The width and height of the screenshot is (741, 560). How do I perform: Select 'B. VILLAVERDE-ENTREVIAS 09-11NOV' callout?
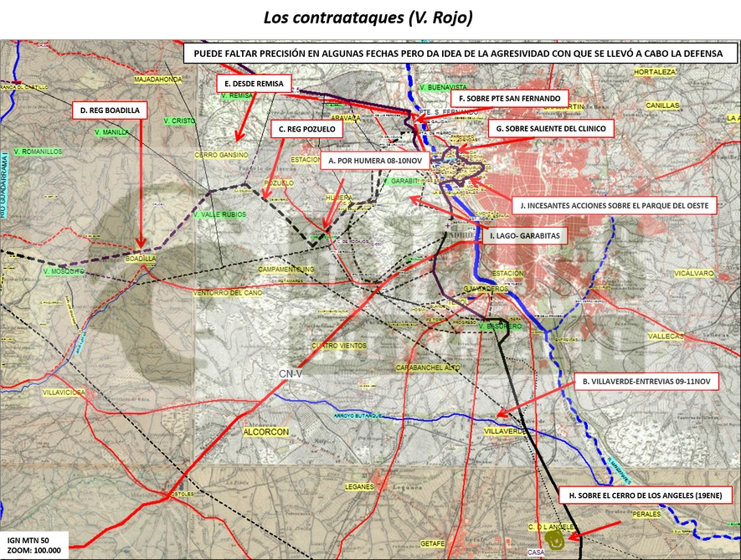pos(646,382)
